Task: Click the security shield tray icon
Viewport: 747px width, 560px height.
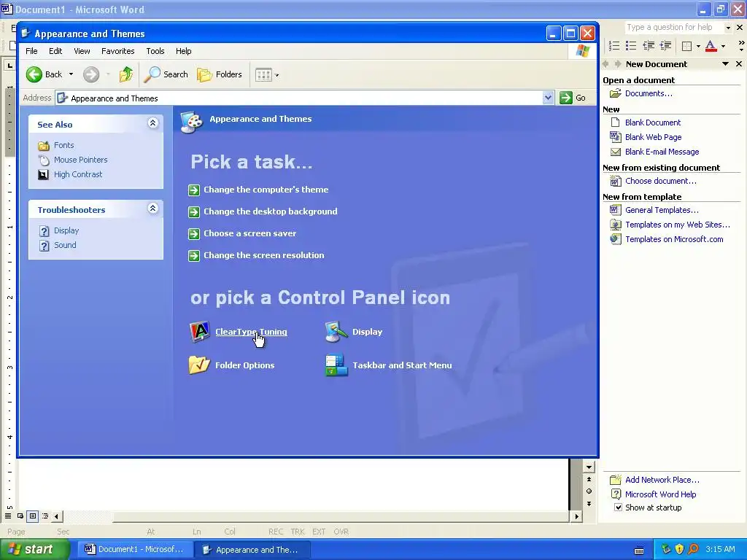Action: pos(679,549)
